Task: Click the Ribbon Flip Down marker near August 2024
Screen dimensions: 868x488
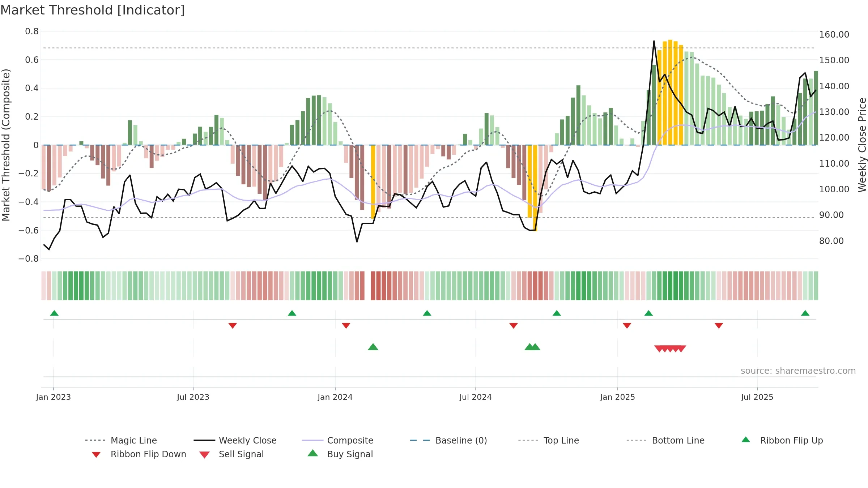Action: (513, 326)
